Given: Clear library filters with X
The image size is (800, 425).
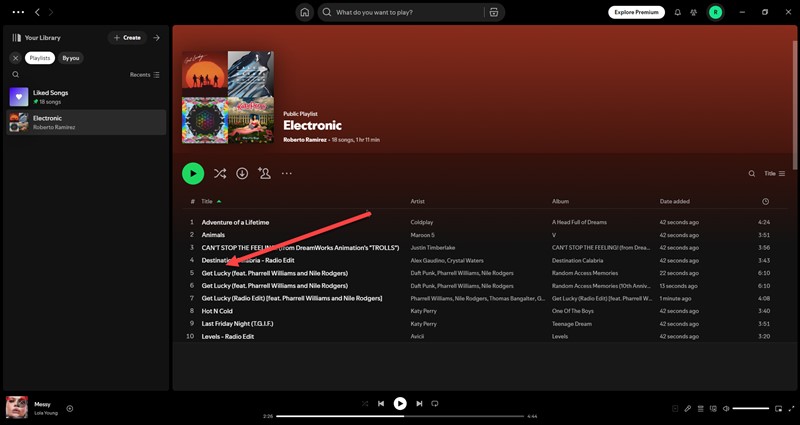Looking at the screenshot, I should point(16,58).
